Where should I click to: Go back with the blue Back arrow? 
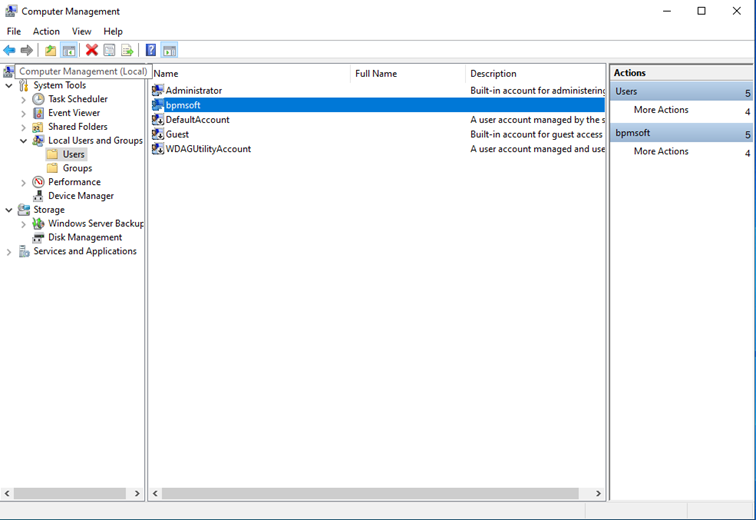coord(9,50)
